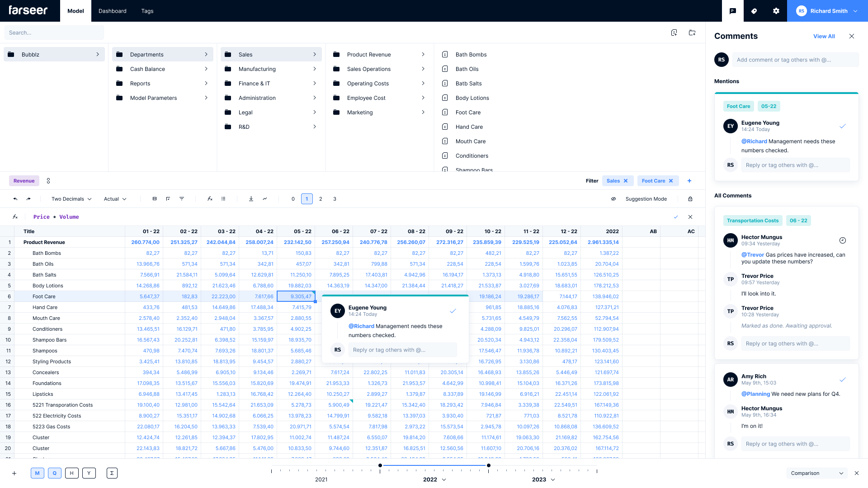
Task: Toggle the Suggestion Mode eye icon
Action: coord(613,199)
